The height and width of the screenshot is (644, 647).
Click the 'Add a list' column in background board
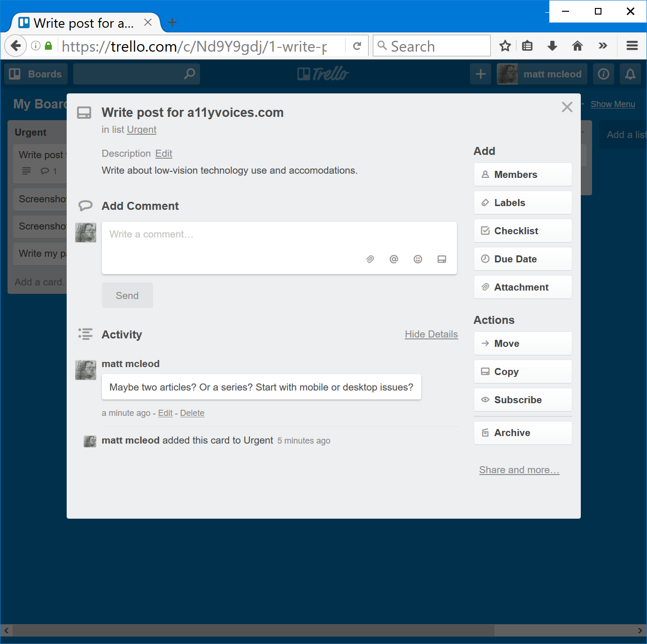tap(623, 135)
